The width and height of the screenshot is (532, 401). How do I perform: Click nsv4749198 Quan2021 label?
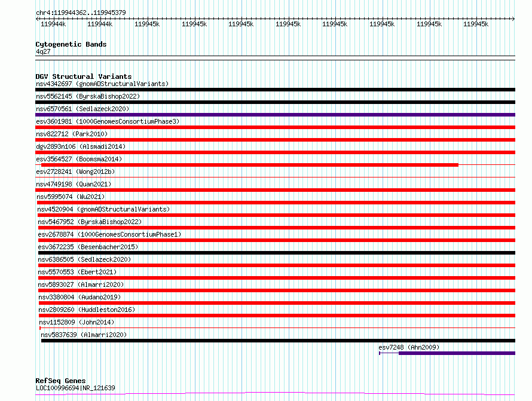(74, 184)
